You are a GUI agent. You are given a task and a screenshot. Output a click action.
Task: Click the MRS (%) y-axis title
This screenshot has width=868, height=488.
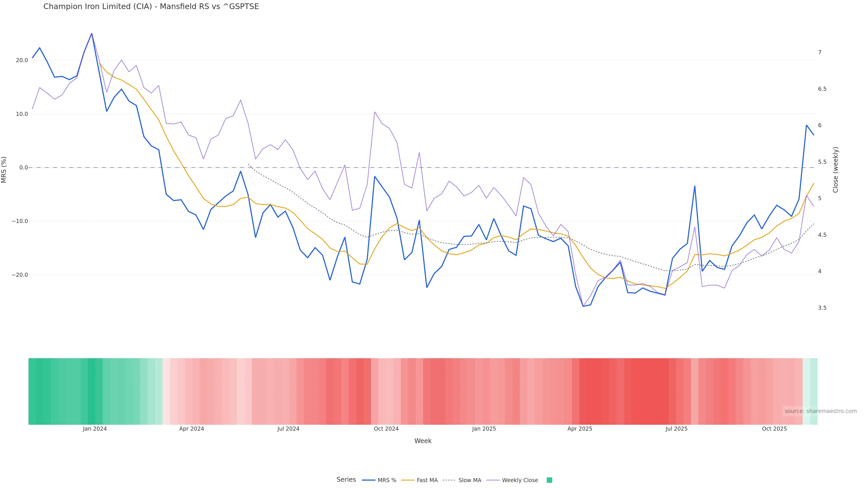coord(4,170)
